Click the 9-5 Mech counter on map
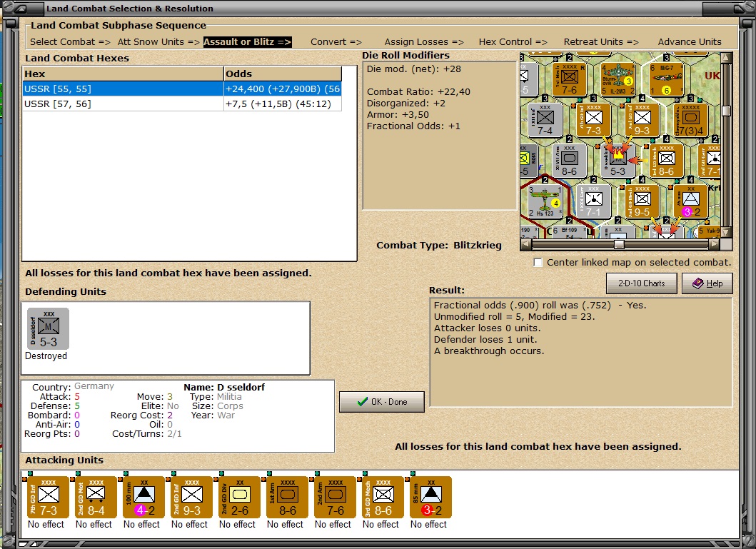Image resolution: width=756 pixels, height=549 pixels. tap(642, 201)
